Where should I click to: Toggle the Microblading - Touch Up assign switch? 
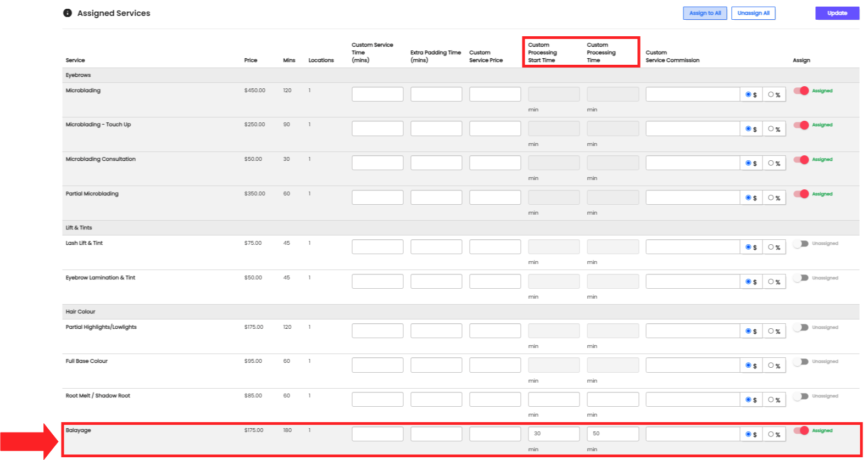[x=801, y=125]
